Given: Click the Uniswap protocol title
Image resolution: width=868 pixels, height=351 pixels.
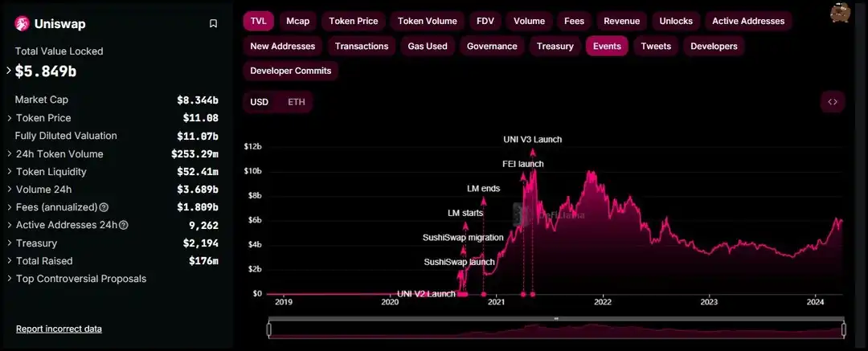Looking at the screenshot, I should point(59,24).
